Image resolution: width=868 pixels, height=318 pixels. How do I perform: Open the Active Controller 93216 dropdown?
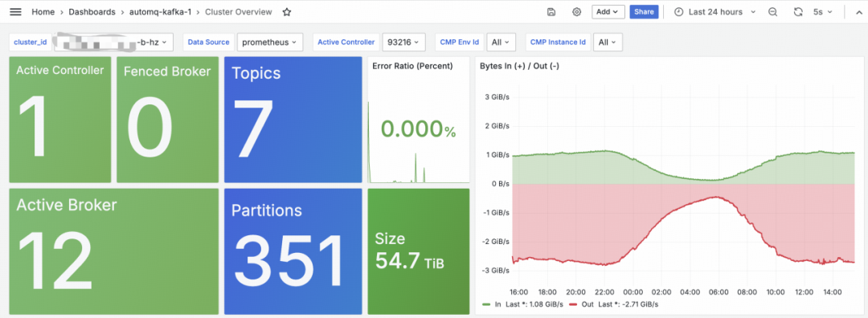(403, 42)
